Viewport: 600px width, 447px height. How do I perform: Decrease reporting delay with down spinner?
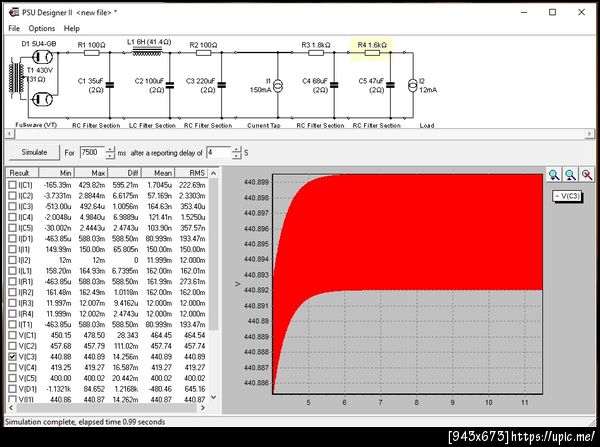point(237,155)
